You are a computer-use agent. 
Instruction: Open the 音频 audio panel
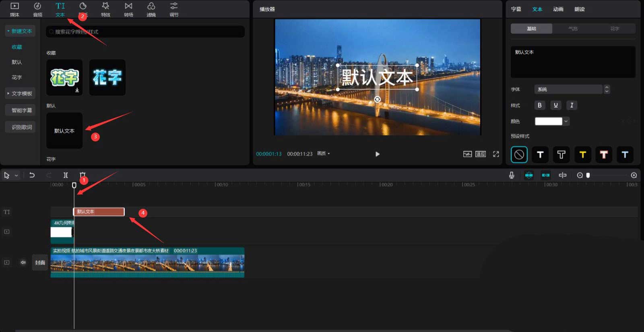[37, 9]
